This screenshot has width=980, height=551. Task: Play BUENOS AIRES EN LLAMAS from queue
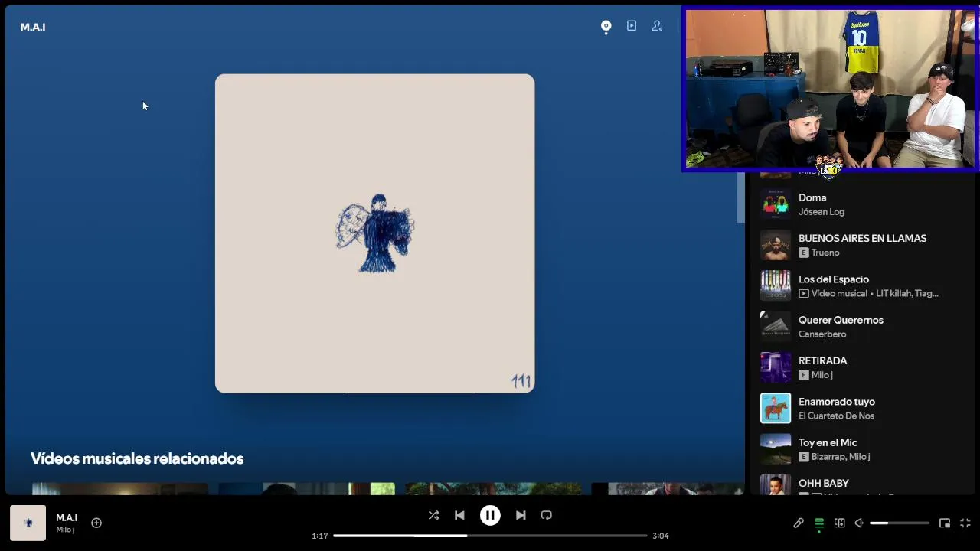[x=862, y=245]
